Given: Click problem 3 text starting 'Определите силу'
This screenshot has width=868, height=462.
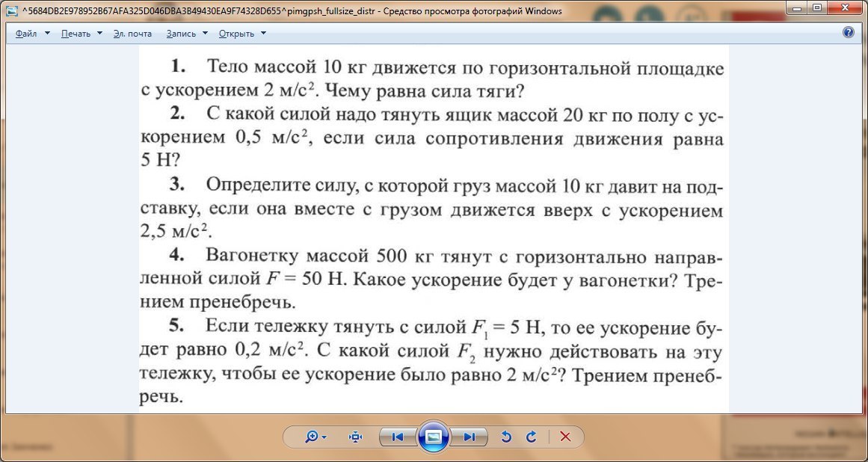Looking at the screenshot, I should point(432,208).
